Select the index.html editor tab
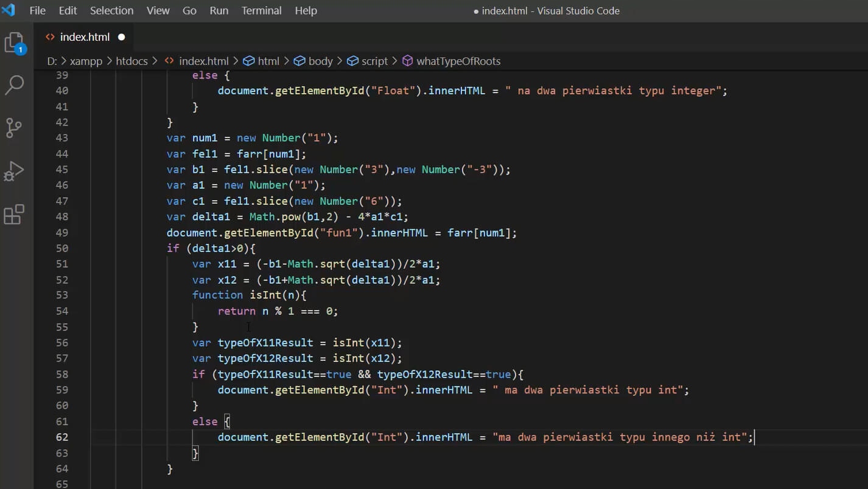This screenshot has width=868, height=489. tap(85, 37)
